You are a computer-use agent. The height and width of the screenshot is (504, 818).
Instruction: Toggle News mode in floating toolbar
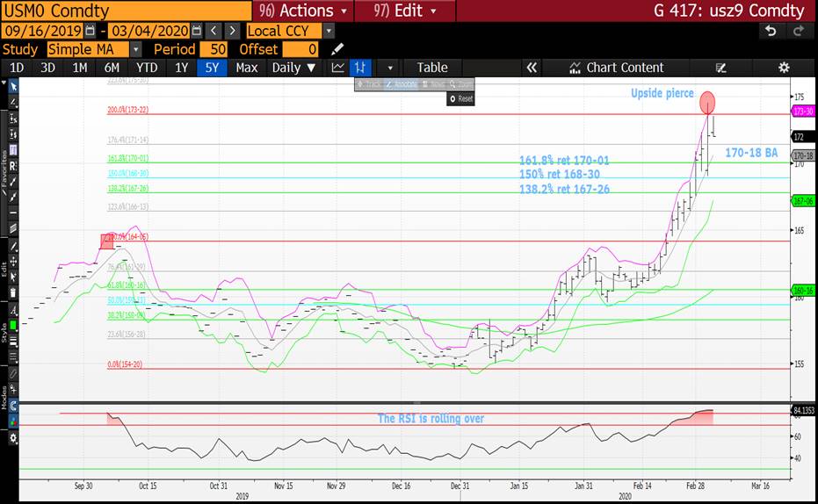pyautogui.click(x=433, y=84)
